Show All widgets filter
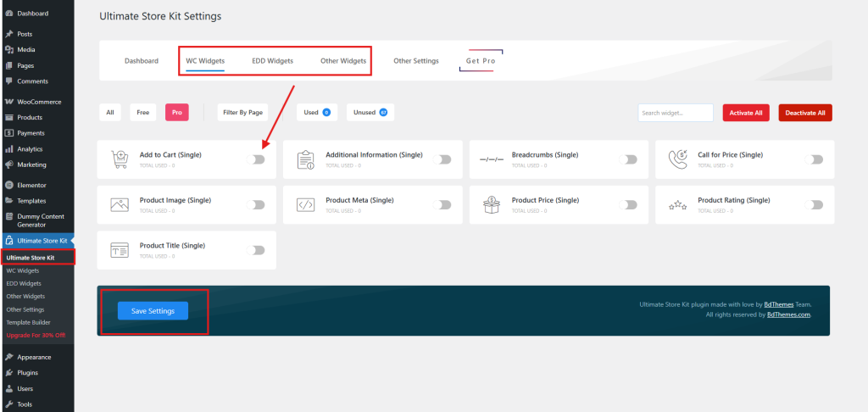This screenshot has height=412, width=868. 110,113
